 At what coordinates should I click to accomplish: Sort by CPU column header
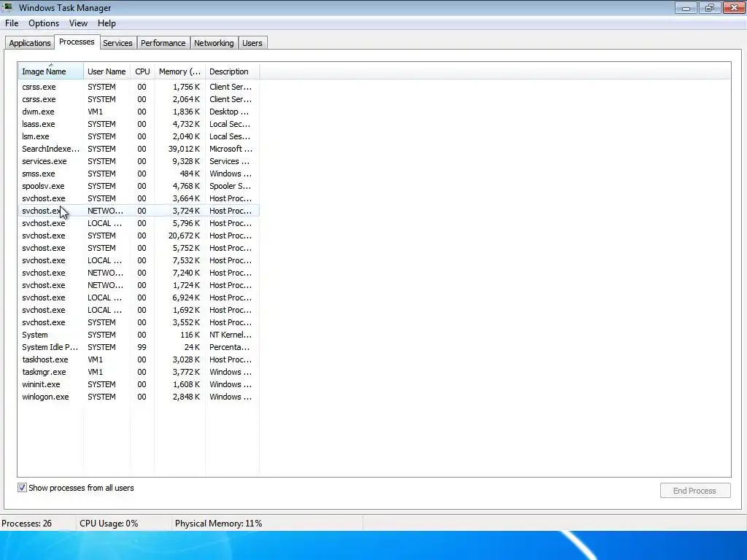[x=142, y=71]
